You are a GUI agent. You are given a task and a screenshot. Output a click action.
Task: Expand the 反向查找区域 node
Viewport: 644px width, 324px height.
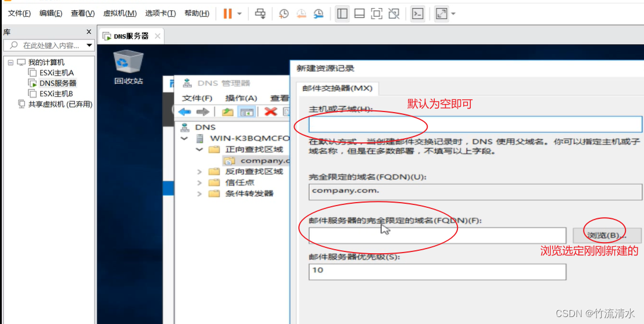click(x=199, y=171)
